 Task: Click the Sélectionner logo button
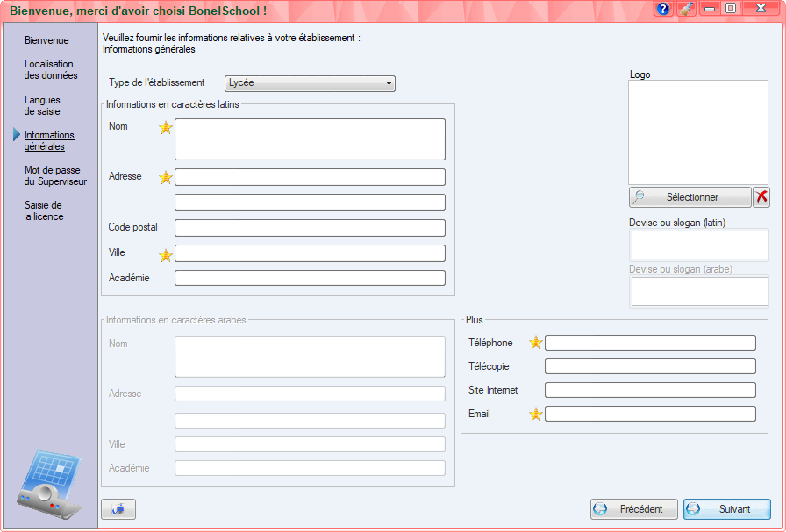[690, 197]
